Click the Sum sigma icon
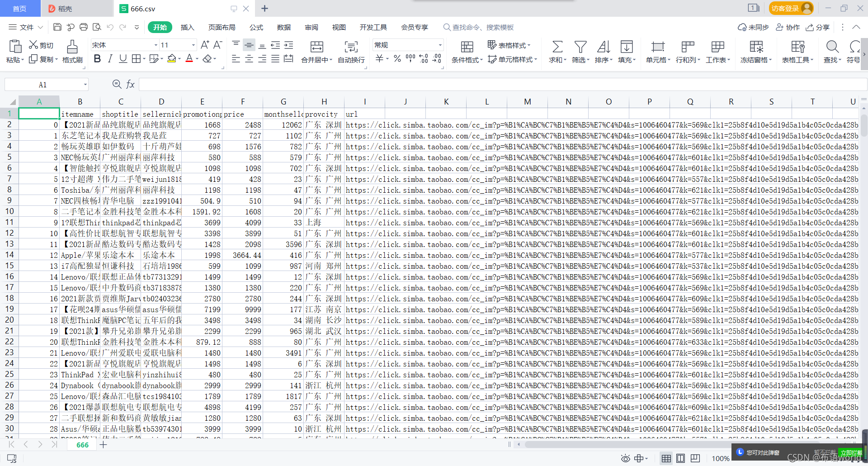Viewport: 868px width, 466px height. [557, 47]
